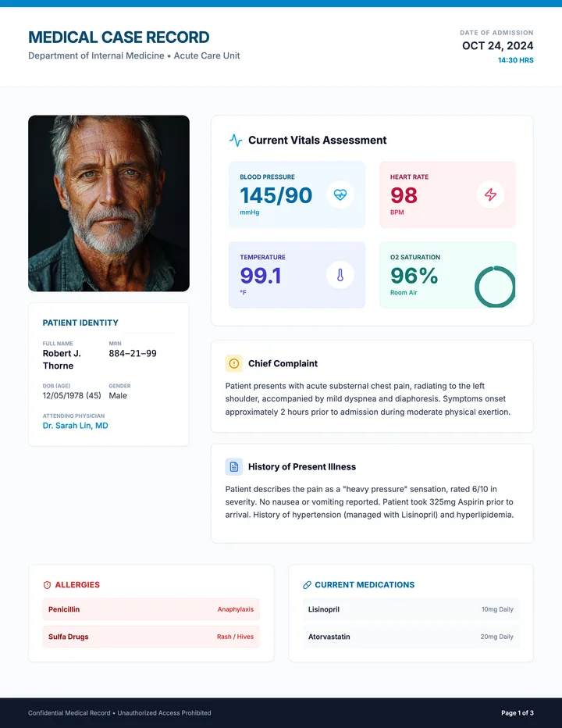Image resolution: width=562 pixels, height=728 pixels.
Task: Select the Penicillin allergy row
Action: tap(151, 609)
